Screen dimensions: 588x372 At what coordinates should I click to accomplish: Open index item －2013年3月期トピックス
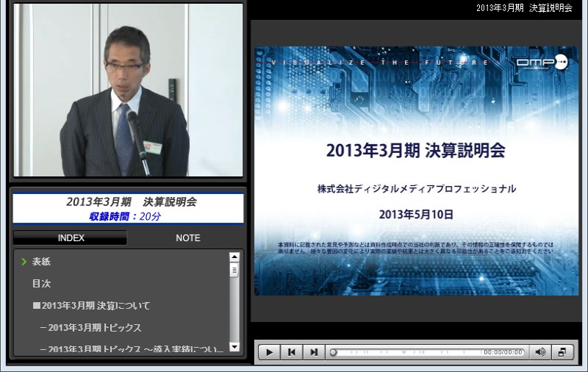pyautogui.click(x=90, y=327)
